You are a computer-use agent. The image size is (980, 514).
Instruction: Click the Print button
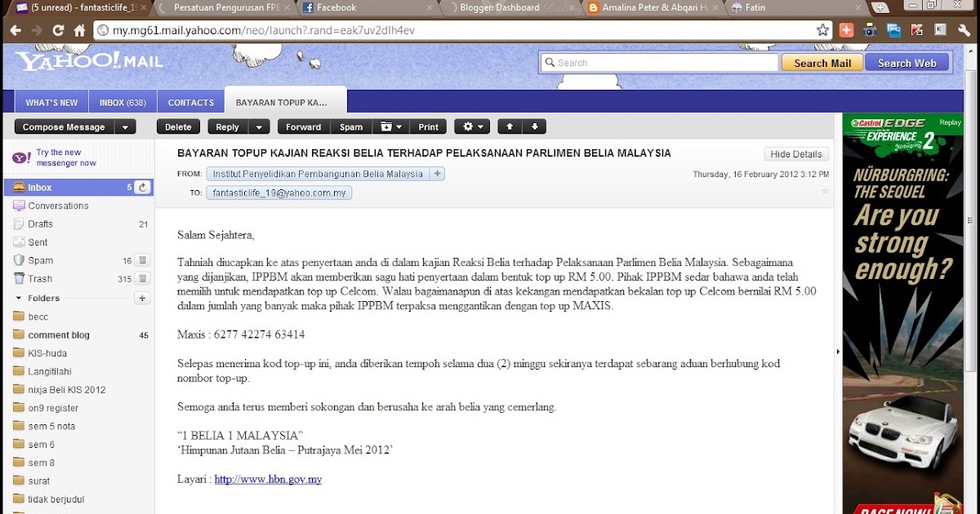pos(429,126)
